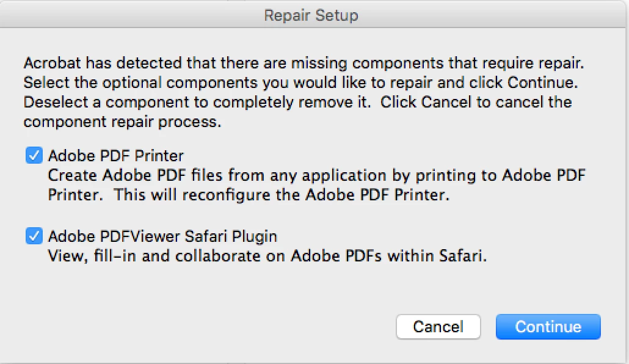Click the "Repair Setup" window title
This screenshot has height=364, width=629.
click(x=311, y=15)
